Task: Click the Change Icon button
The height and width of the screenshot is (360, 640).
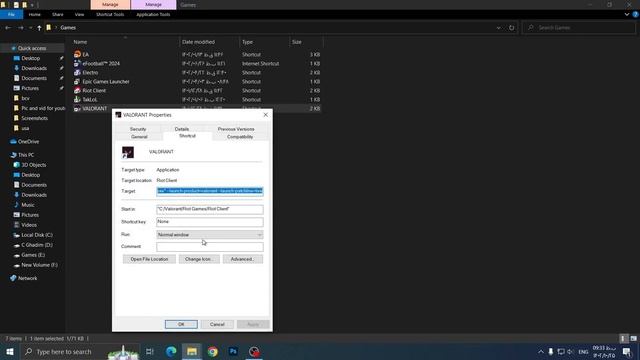Action: coord(199,259)
